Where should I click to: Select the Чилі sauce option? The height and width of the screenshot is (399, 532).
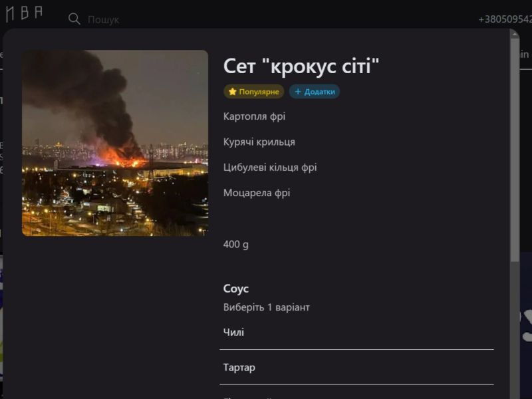(356, 332)
